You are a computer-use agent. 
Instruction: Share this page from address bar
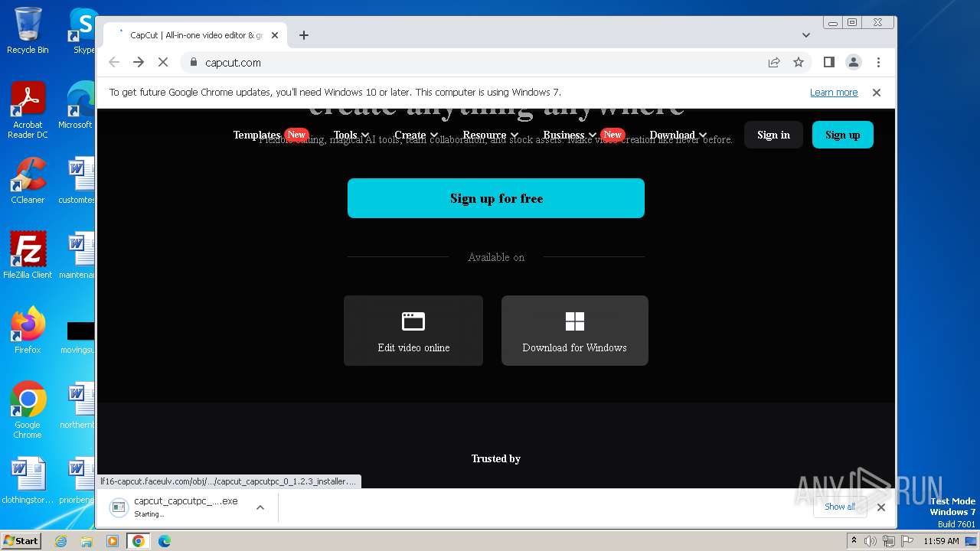point(774,63)
